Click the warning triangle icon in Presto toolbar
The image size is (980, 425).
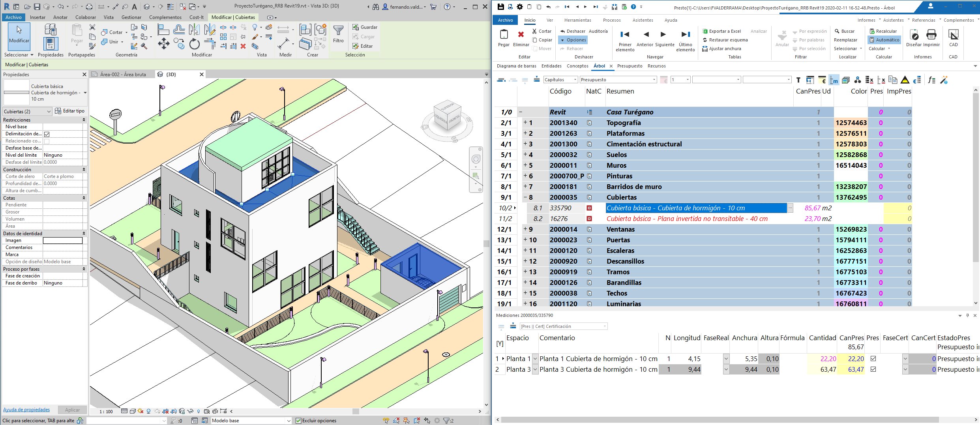[x=905, y=80]
